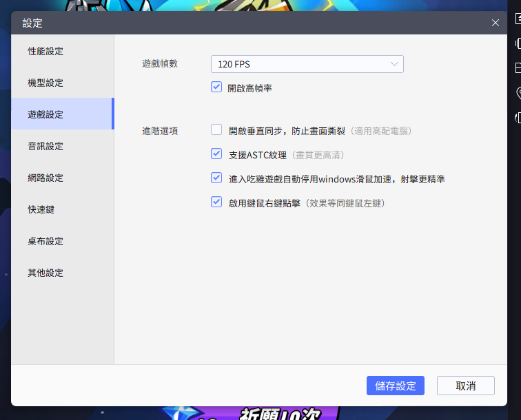Go to the 音訊設定 tab
Image resolution: width=521 pixels, height=420 pixels.
point(63,146)
